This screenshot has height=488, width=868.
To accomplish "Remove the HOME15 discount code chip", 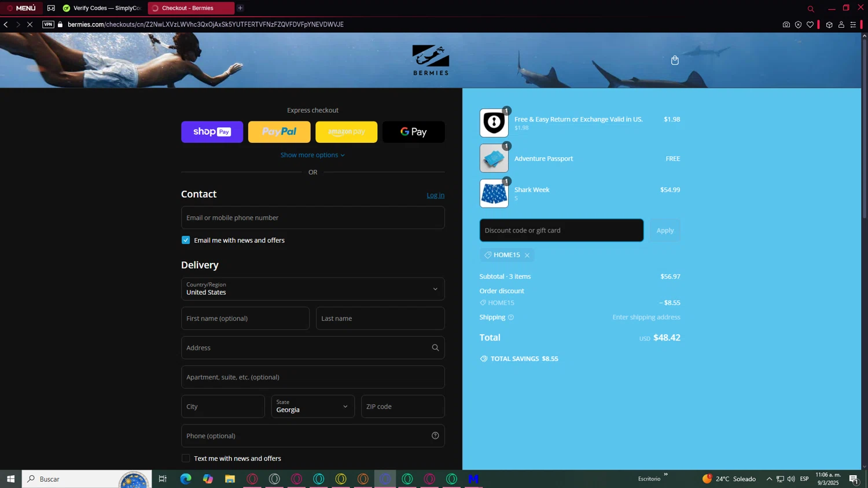I will click(527, 255).
